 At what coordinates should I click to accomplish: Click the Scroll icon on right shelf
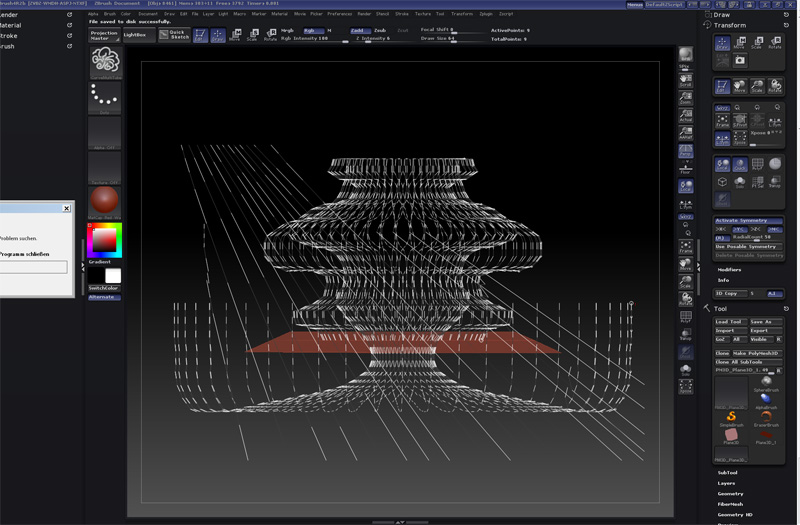[x=685, y=81]
